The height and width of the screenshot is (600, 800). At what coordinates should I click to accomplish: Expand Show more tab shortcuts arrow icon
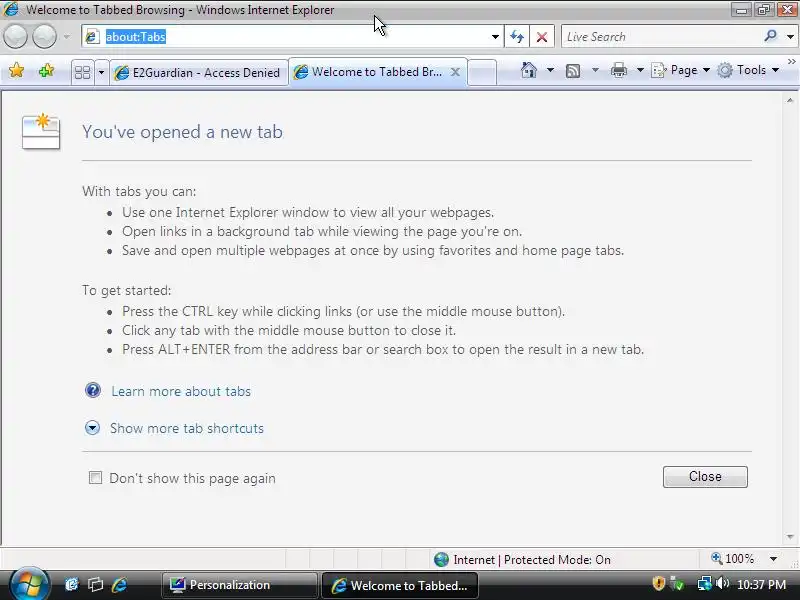click(x=92, y=428)
